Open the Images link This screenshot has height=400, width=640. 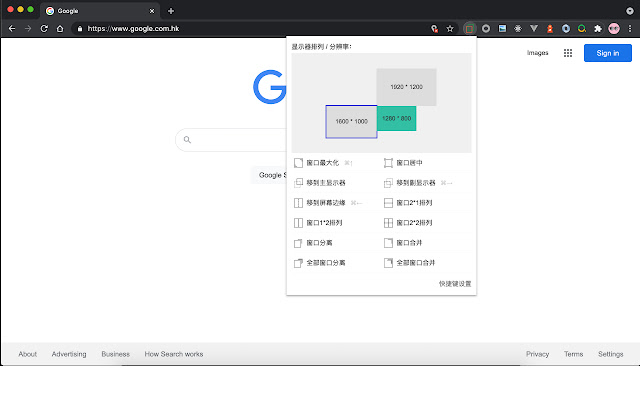(538, 53)
